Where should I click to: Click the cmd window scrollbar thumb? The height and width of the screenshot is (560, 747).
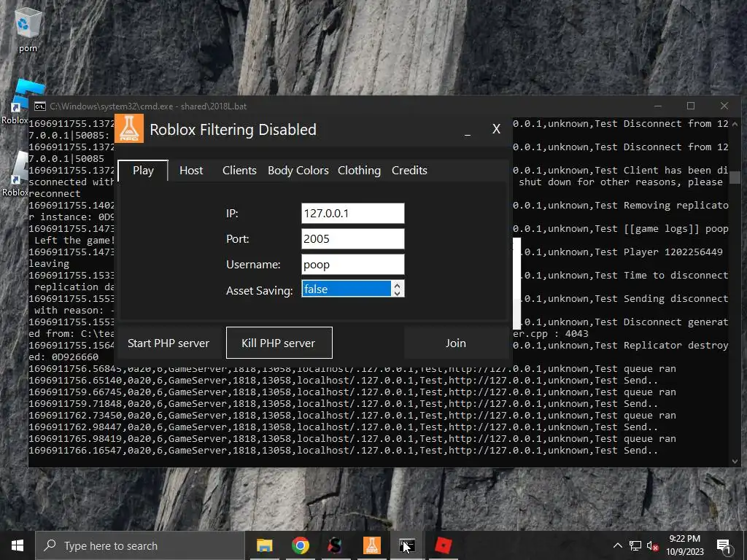point(735,177)
